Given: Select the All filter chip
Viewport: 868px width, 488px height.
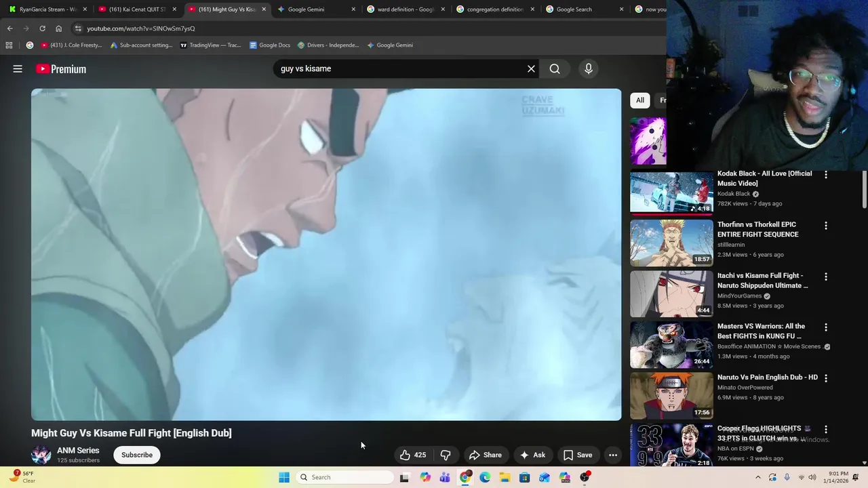Looking at the screenshot, I should click(x=639, y=100).
